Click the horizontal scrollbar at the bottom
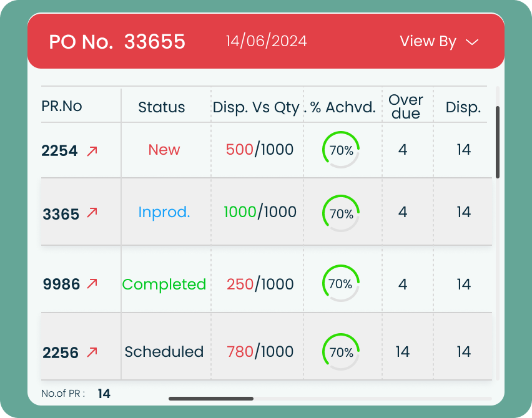 pos(211,398)
